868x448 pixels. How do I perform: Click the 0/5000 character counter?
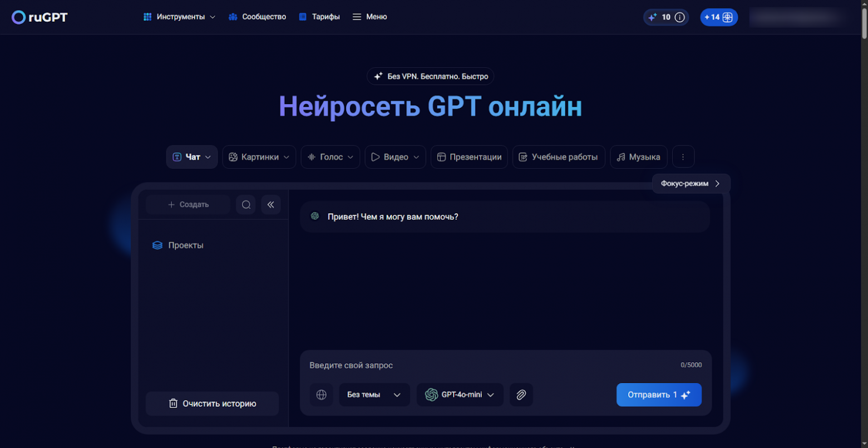tap(691, 365)
